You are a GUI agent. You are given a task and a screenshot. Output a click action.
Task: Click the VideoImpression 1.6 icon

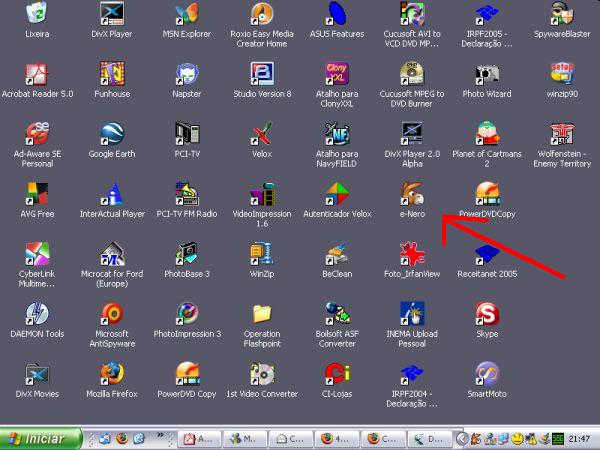[262, 193]
